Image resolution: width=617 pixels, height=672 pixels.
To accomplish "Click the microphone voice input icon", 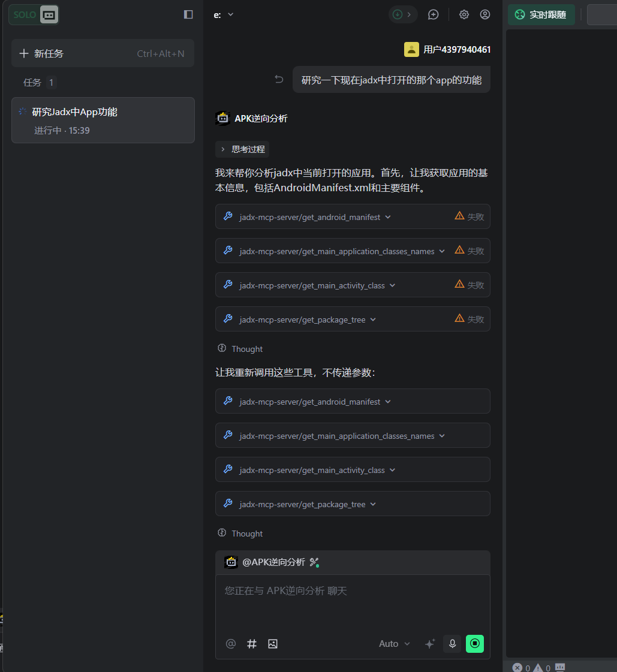I will click(452, 644).
